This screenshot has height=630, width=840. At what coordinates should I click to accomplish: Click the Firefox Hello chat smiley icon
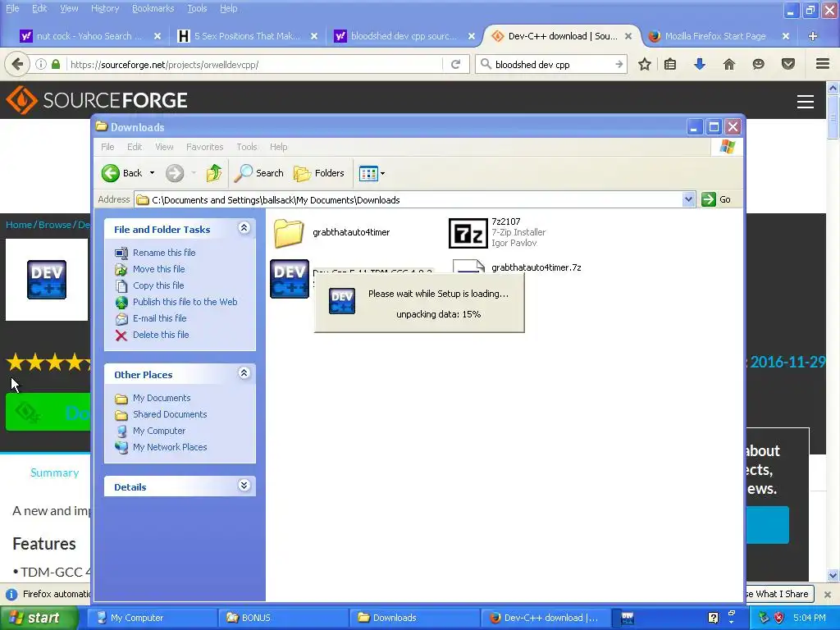coord(758,65)
